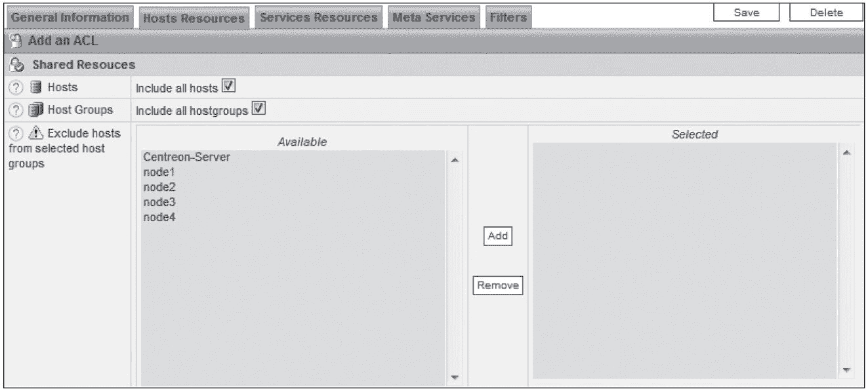Click Add to move selected host
868x391 pixels.
[x=497, y=236]
